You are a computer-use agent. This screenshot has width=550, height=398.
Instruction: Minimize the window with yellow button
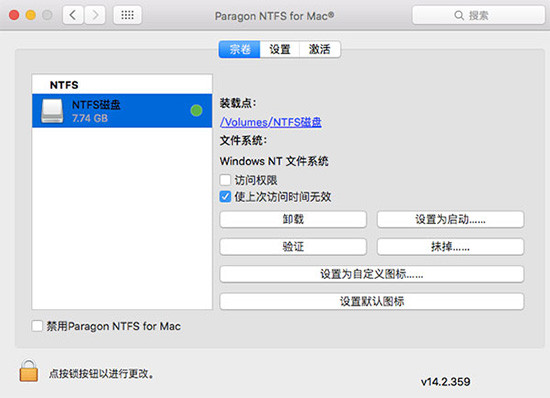tap(31, 15)
